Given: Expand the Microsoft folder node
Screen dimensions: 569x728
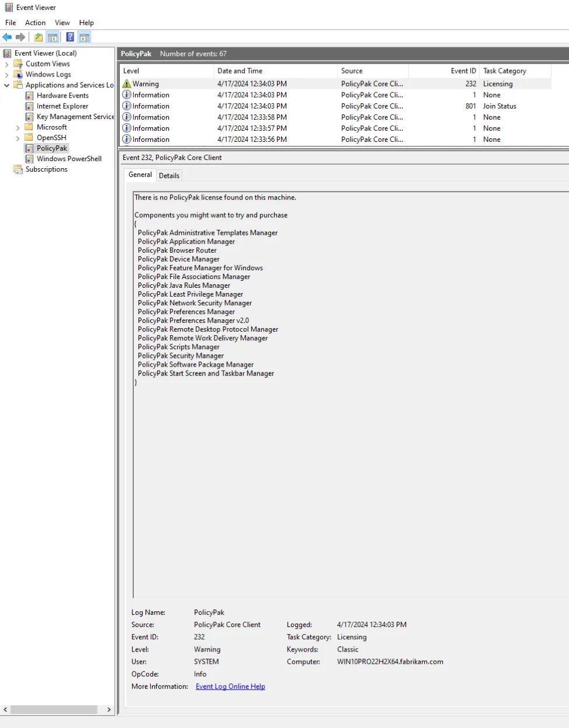Looking at the screenshot, I should [18, 127].
